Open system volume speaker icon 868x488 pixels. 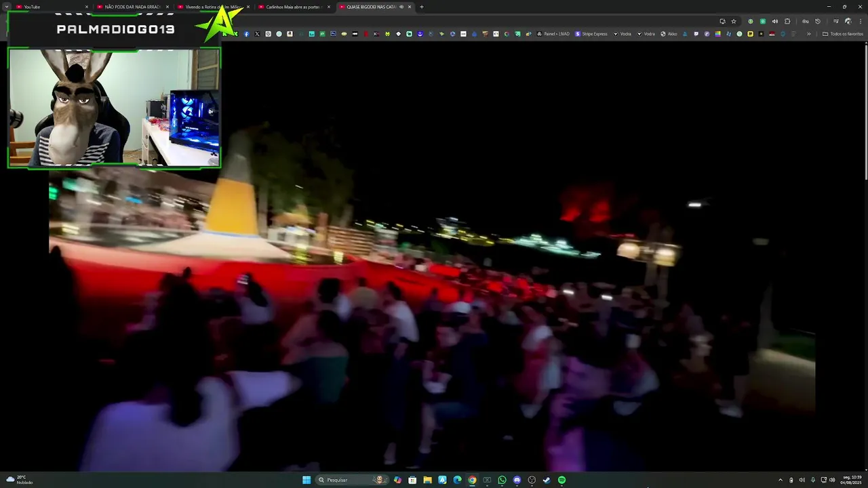click(x=832, y=480)
